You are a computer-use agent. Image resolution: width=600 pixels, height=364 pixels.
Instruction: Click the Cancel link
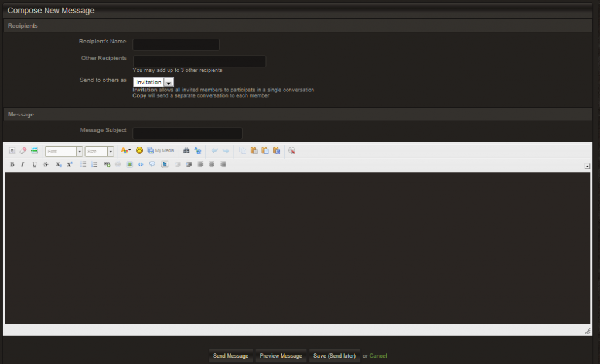point(378,356)
